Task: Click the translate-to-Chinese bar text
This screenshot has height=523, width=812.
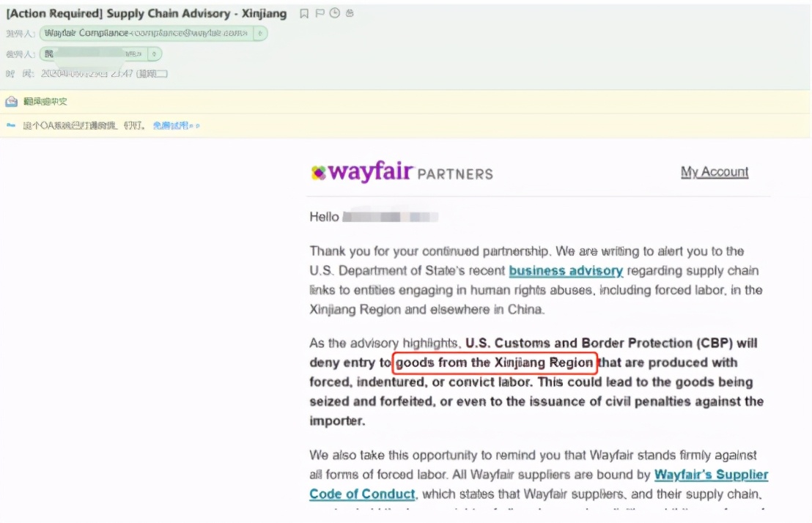Action: click(x=45, y=101)
